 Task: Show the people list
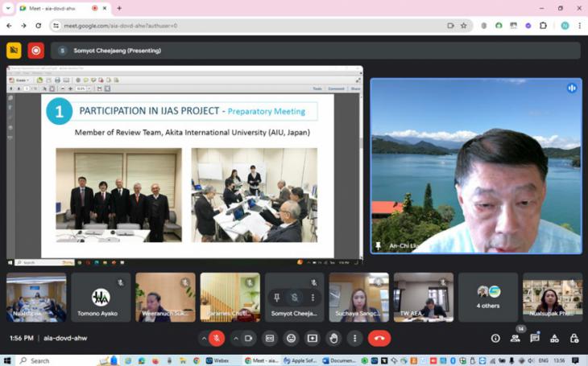click(x=516, y=339)
